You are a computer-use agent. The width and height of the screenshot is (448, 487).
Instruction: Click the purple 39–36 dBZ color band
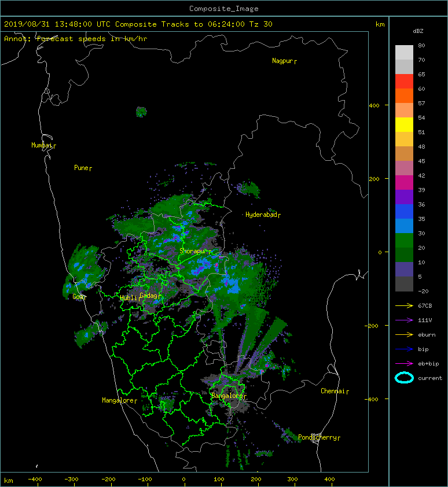point(404,197)
